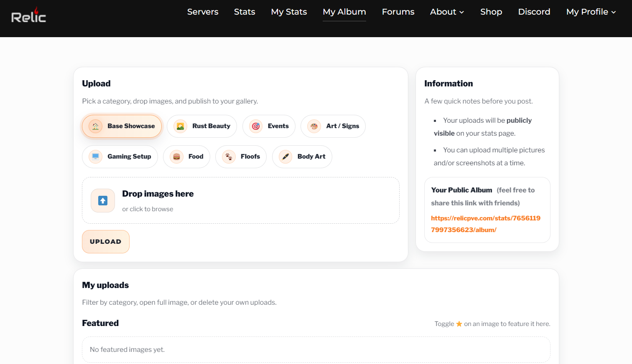632x364 pixels.
Task: Click the target icon on Events
Action: click(256, 126)
